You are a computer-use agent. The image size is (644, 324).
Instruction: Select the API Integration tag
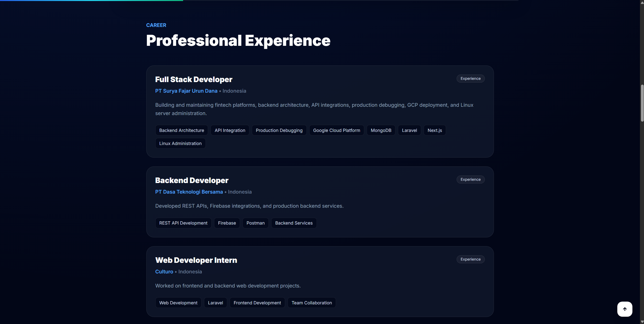pyautogui.click(x=230, y=130)
